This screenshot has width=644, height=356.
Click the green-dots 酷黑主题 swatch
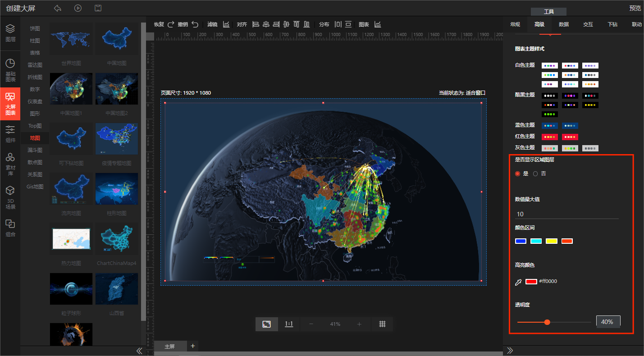[550, 114]
